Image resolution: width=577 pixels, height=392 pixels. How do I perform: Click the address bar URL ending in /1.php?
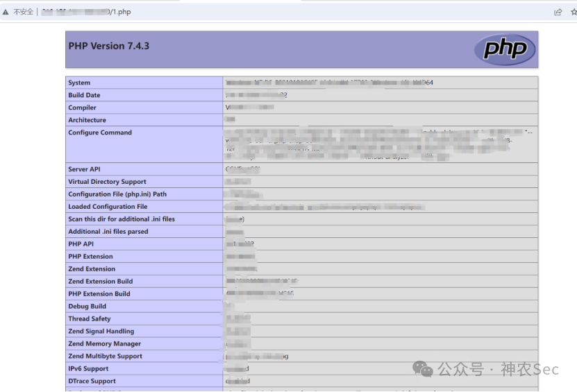pyautogui.click(x=86, y=12)
